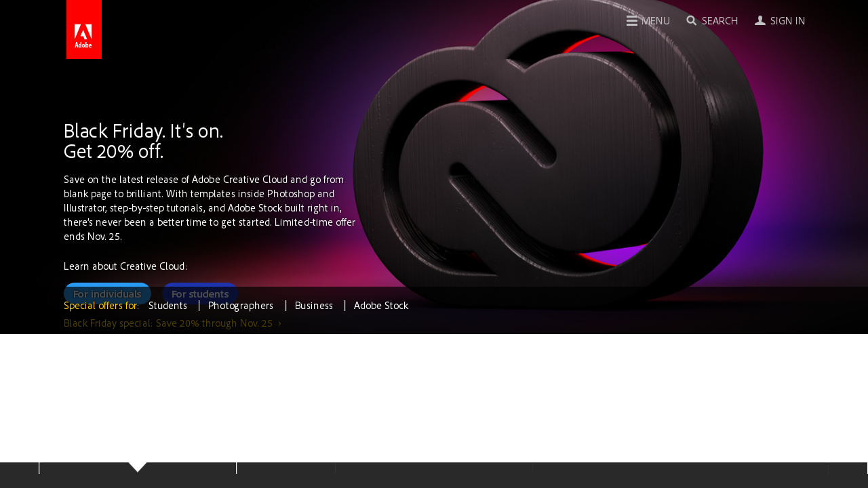Open the SEARCH label in the header
The image size is (868, 488).
719,21
